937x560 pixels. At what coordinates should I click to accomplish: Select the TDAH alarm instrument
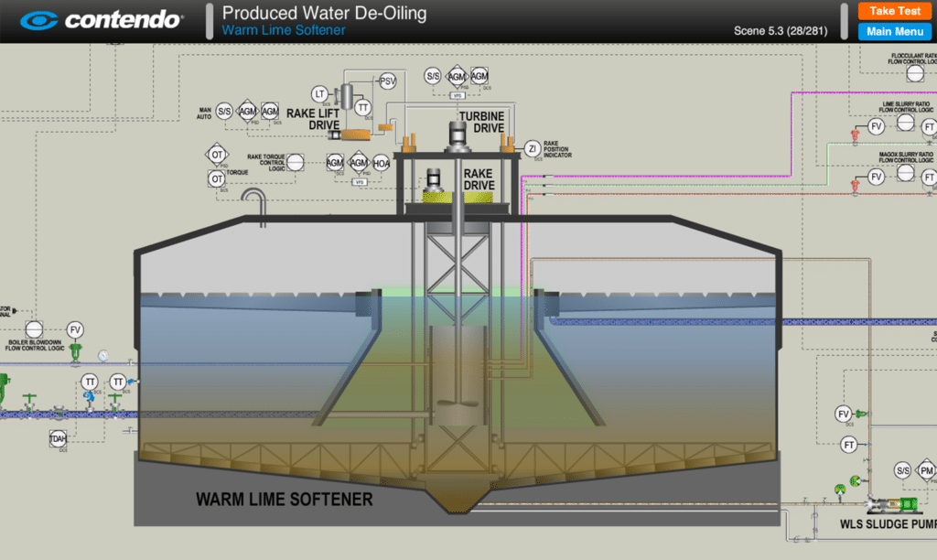(58, 438)
